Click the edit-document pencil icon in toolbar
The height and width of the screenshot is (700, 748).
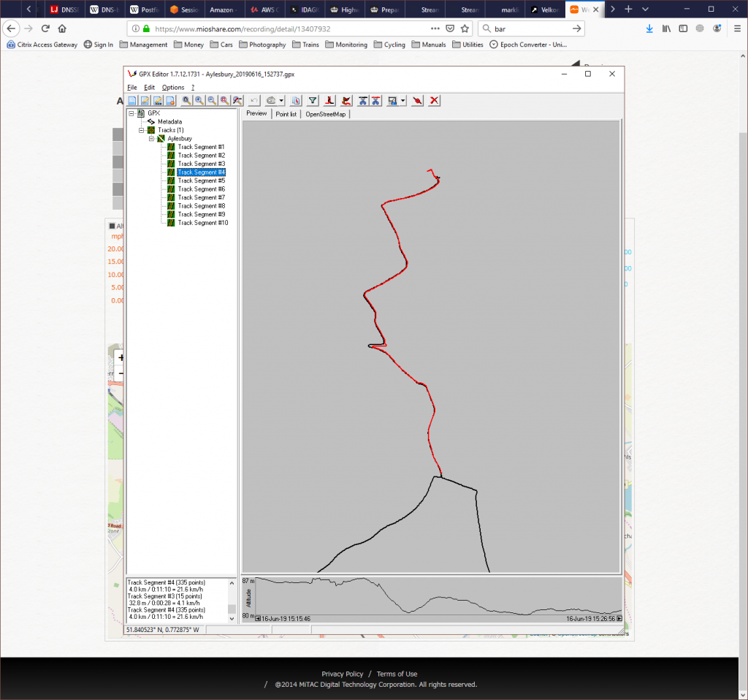point(145,101)
